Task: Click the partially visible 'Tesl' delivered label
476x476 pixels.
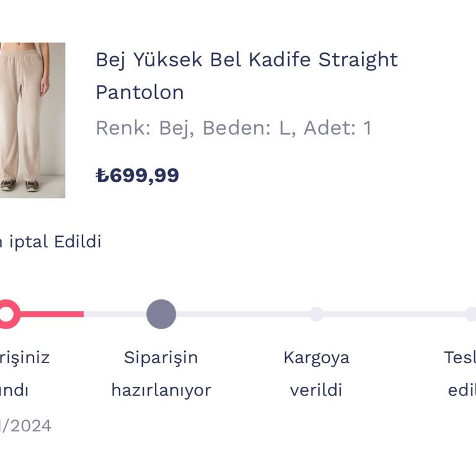Action: pos(460,358)
